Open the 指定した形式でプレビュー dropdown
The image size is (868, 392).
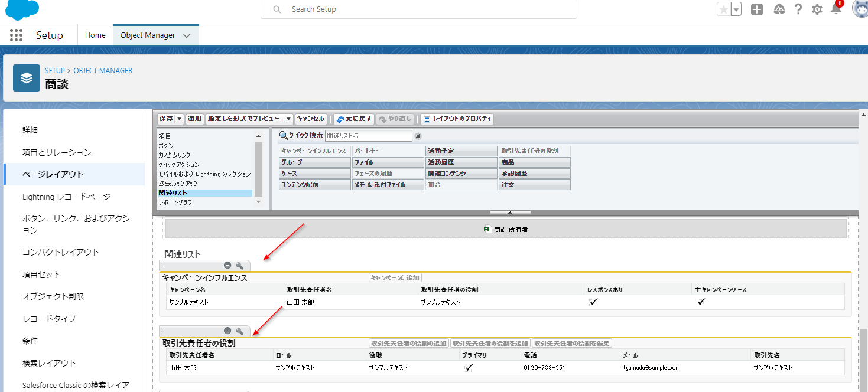point(249,119)
